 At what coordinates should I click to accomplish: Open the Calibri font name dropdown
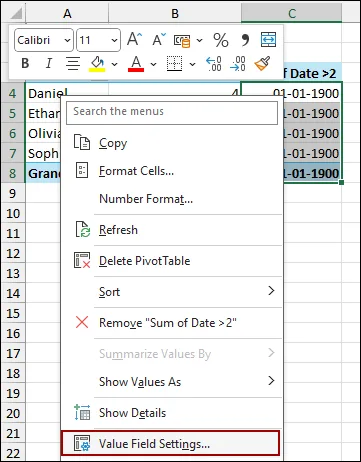(x=67, y=40)
